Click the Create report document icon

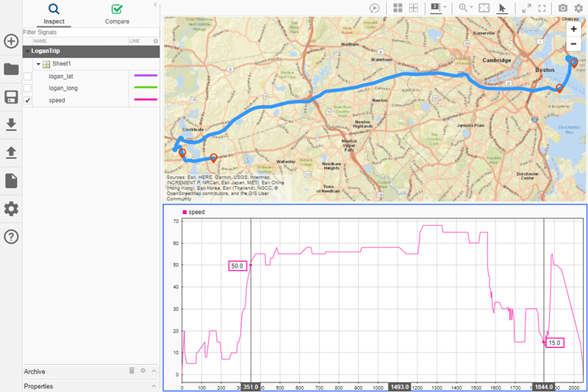click(11, 180)
